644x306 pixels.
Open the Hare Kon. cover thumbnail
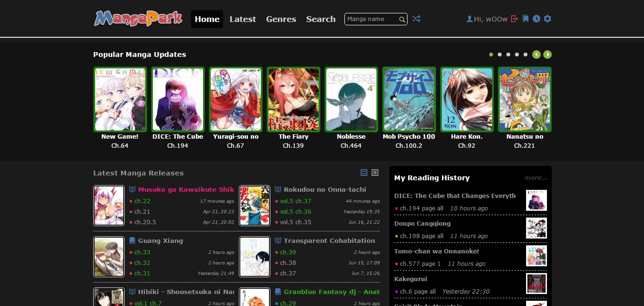467,99
